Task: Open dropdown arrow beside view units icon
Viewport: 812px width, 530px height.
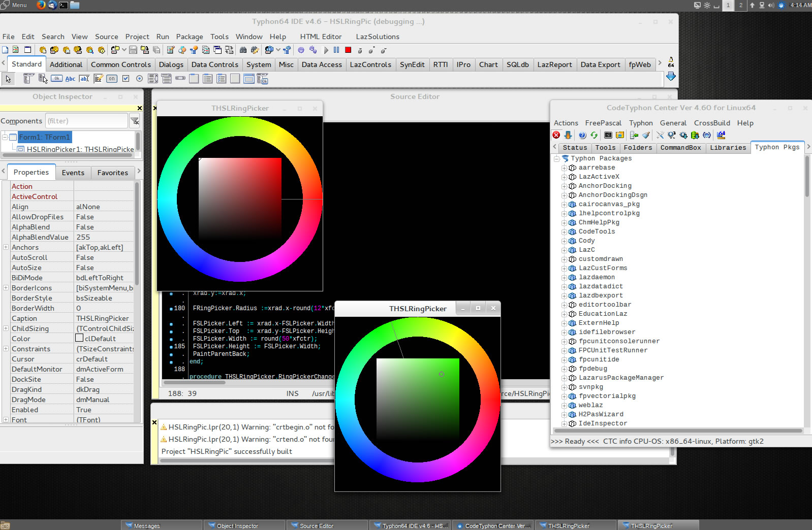Action: [x=278, y=50]
